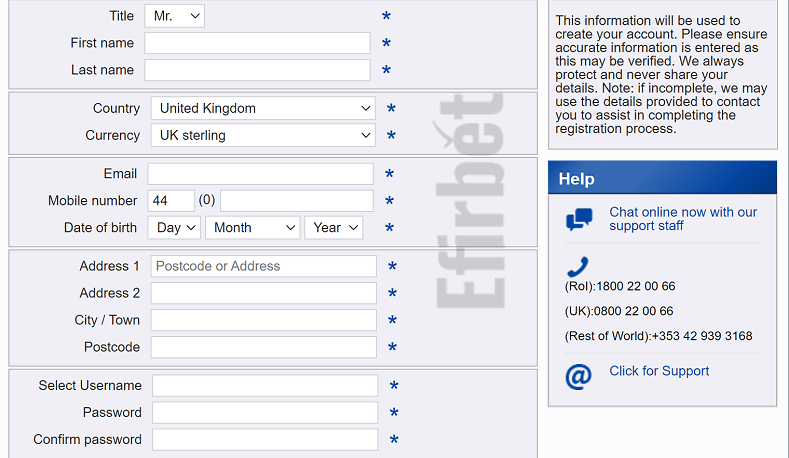Click the City / Town input field

coord(264,320)
